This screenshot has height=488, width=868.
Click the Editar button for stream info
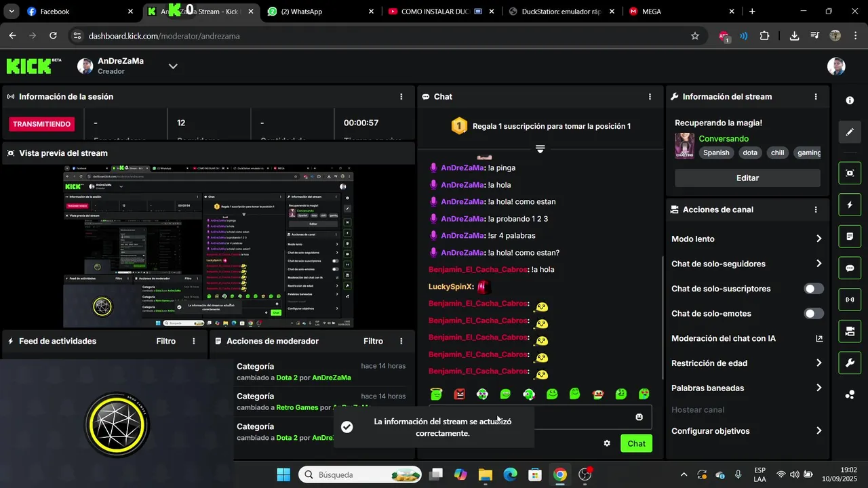point(747,178)
